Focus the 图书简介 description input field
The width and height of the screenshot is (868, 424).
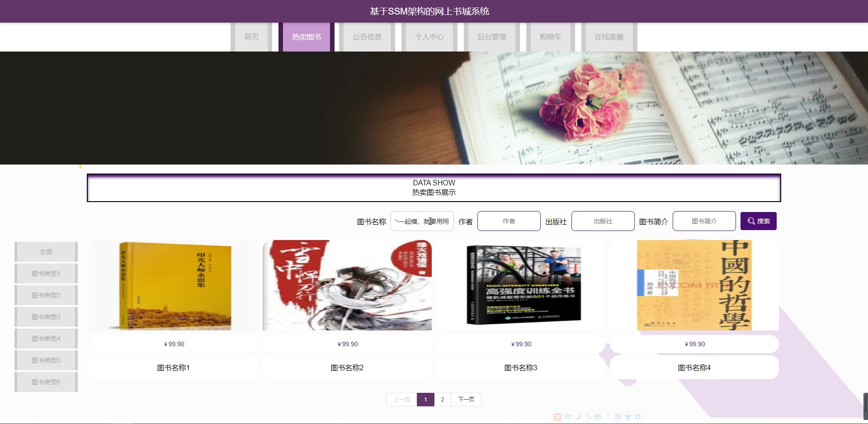click(704, 221)
